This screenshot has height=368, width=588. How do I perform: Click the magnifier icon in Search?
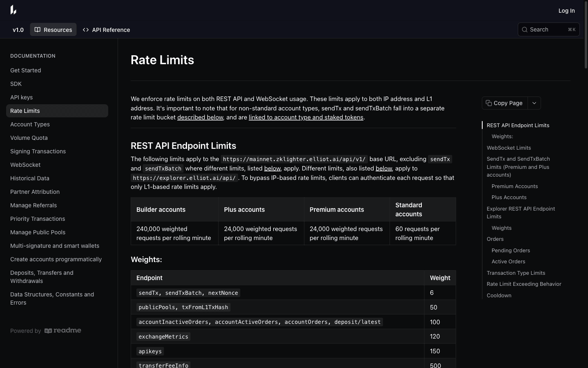pos(525,29)
